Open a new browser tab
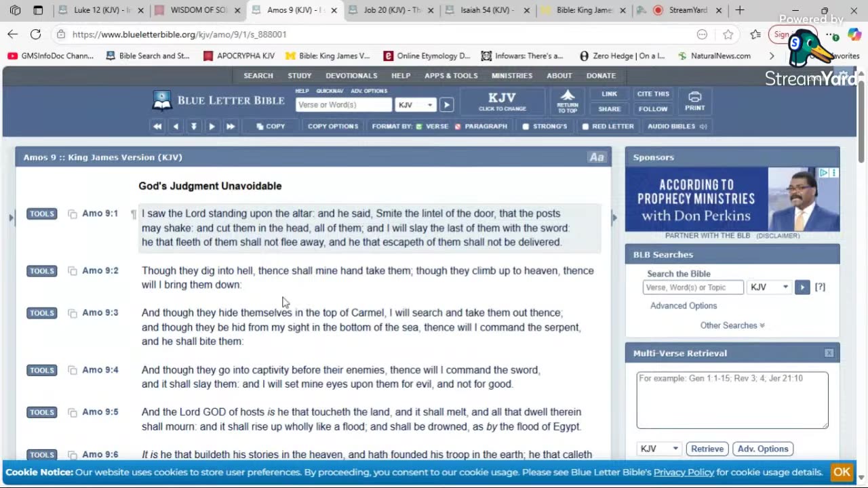This screenshot has height=488, width=868. point(740,10)
